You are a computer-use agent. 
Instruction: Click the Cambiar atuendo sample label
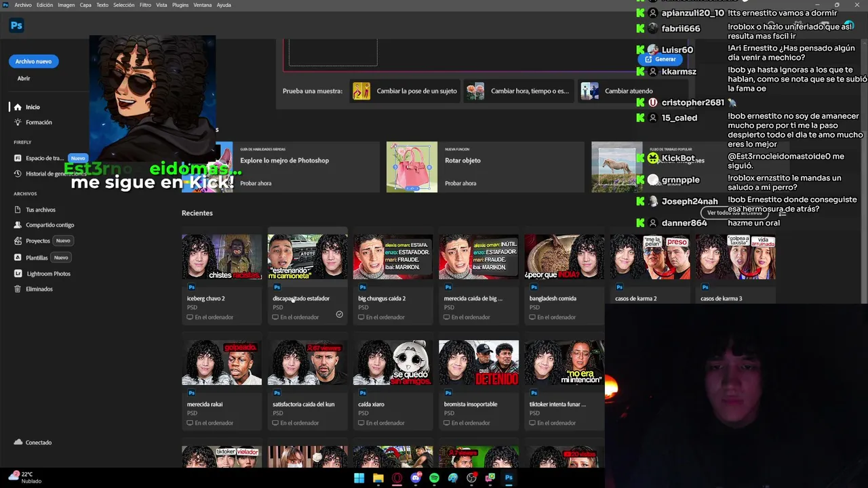pos(629,91)
